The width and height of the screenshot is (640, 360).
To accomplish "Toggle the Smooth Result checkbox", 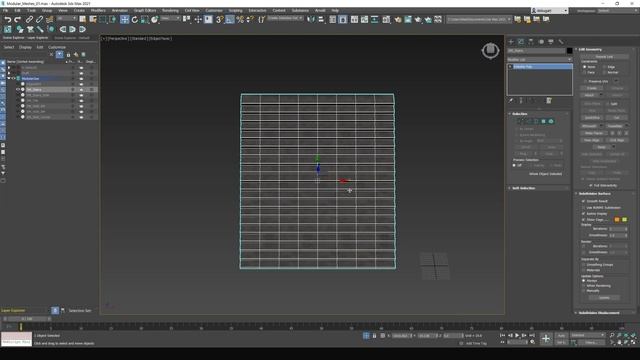I will [583, 201].
